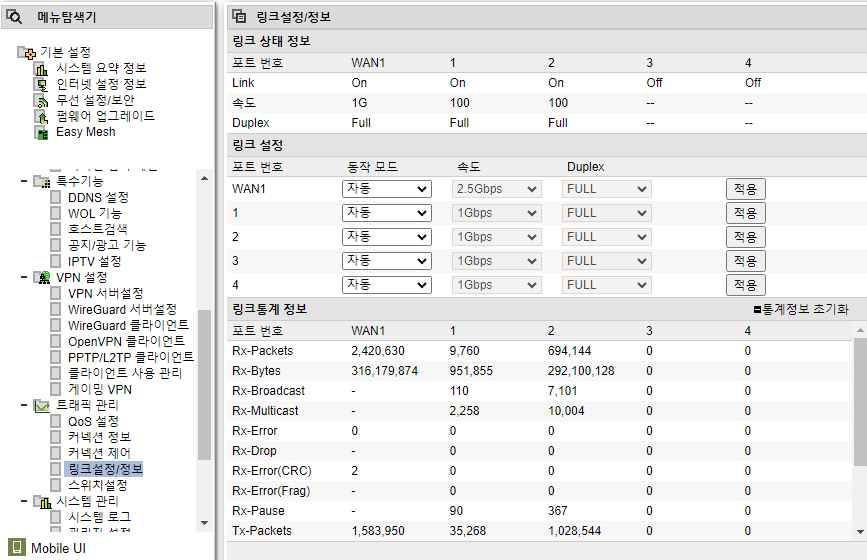The height and width of the screenshot is (560, 867).
Task: Open WAN1 Duplex FULL dropdown
Action: [x=607, y=189]
